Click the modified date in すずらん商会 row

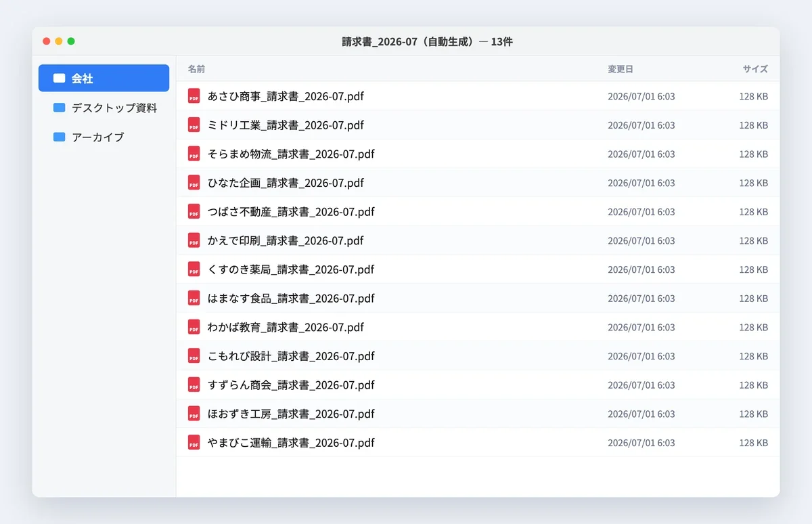pyautogui.click(x=641, y=385)
